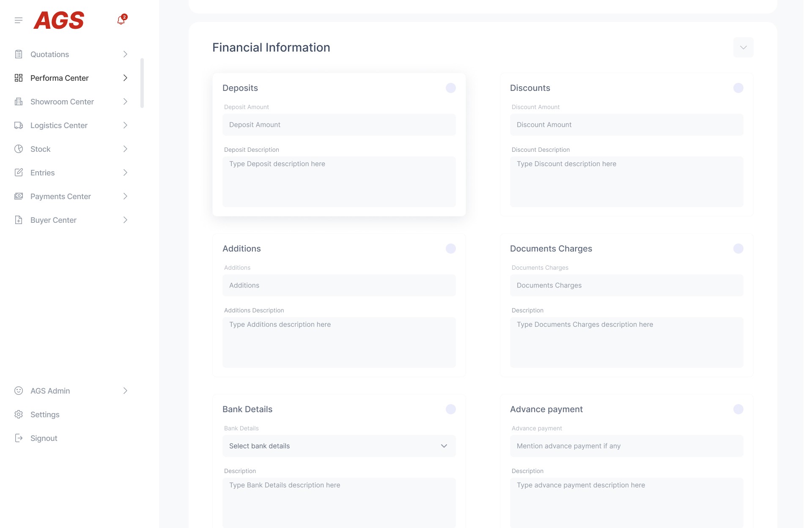This screenshot has height=528, width=812.
Task: Click the Stock pie chart icon
Action: tap(19, 149)
